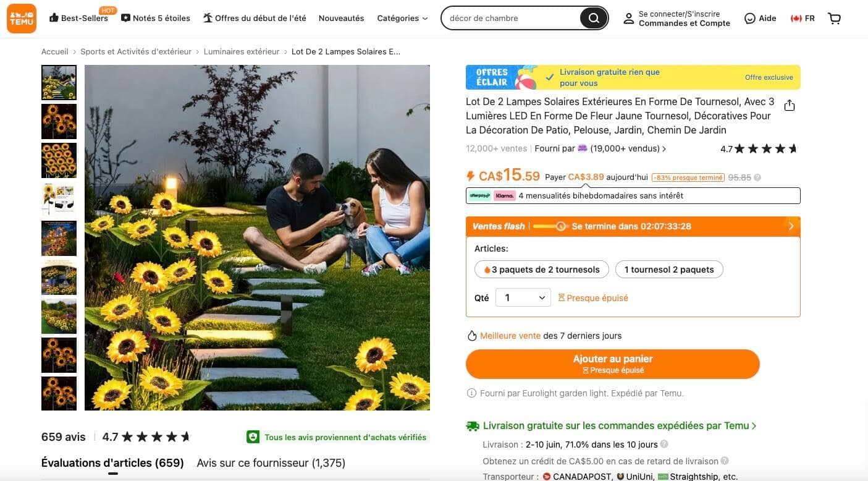Focus the décor de chambre search field
Screen dimensions: 868x481
tap(513, 18)
